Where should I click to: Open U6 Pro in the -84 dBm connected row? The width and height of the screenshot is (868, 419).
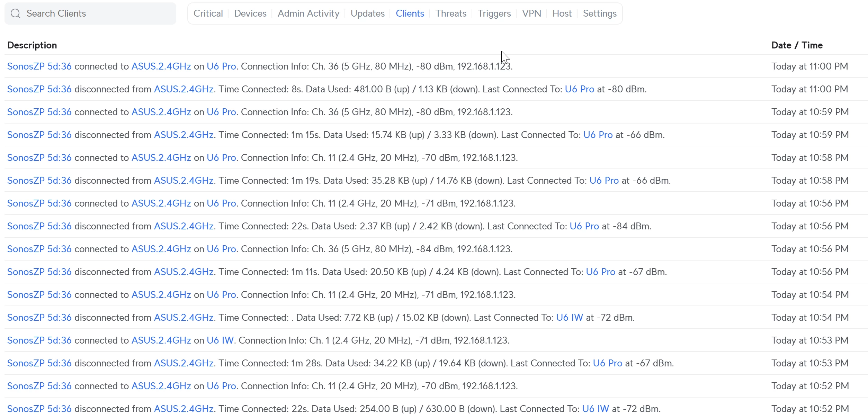[221, 249]
